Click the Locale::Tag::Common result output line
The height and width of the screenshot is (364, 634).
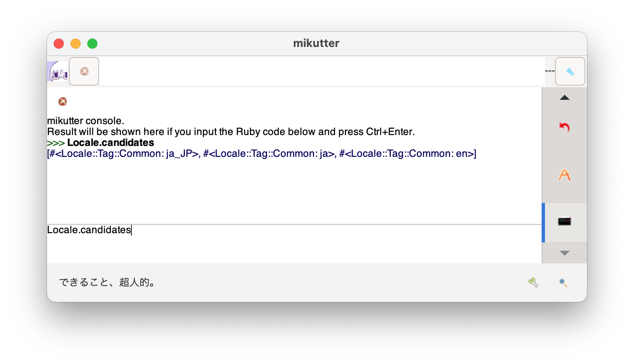[x=262, y=154]
